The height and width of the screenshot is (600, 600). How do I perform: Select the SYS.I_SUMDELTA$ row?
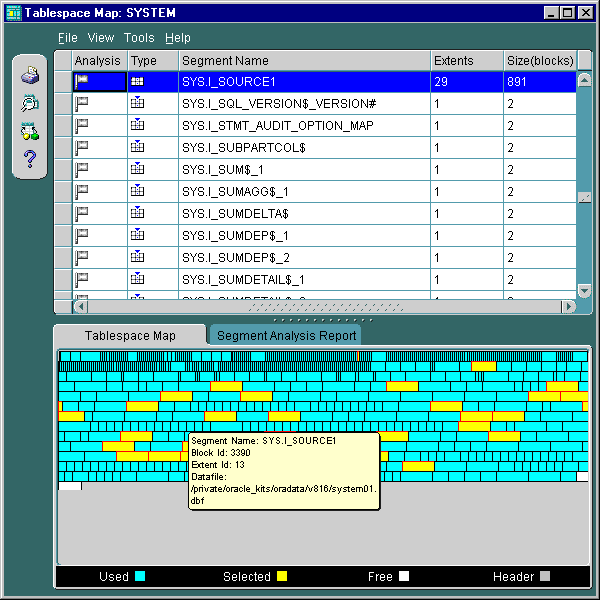click(x=324, y=214)
